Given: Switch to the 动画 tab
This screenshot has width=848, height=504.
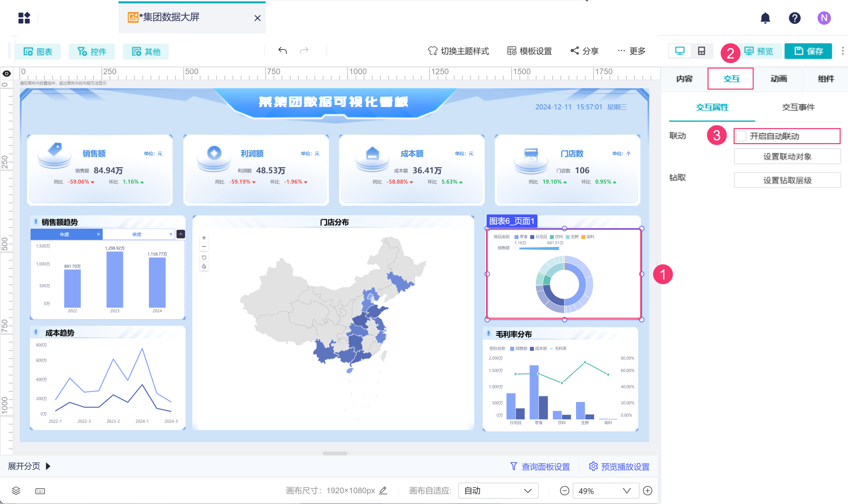Looking at the screenshot, I should coord(778,79).
